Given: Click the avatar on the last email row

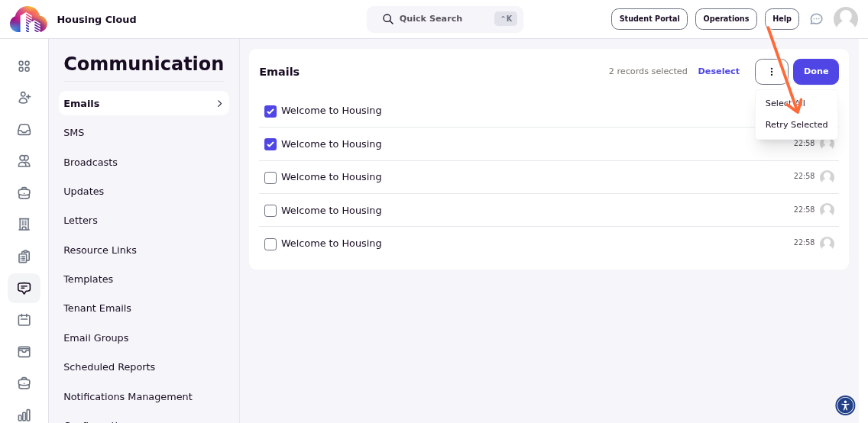Looking at the screenshot, I should coord(827,244).
